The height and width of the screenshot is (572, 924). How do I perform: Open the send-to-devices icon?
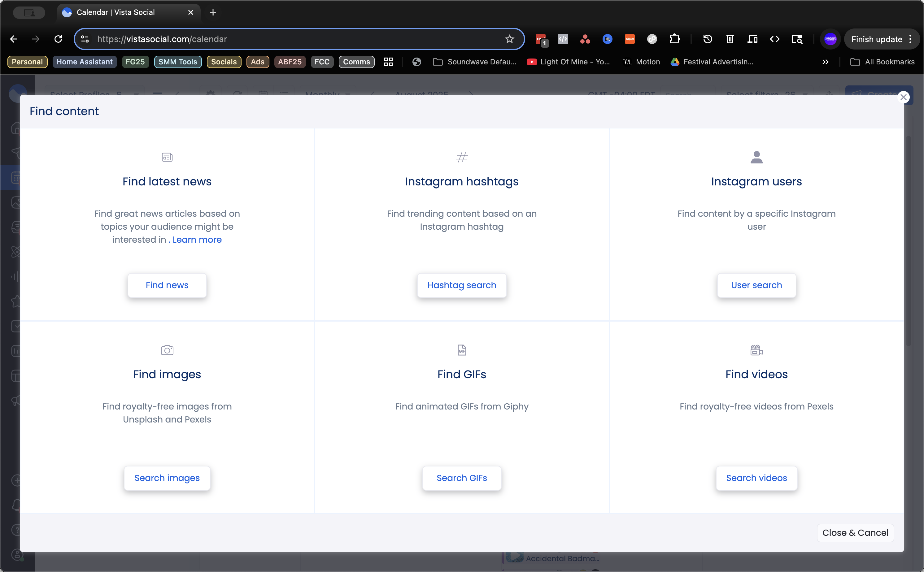[x=752, y=39]
